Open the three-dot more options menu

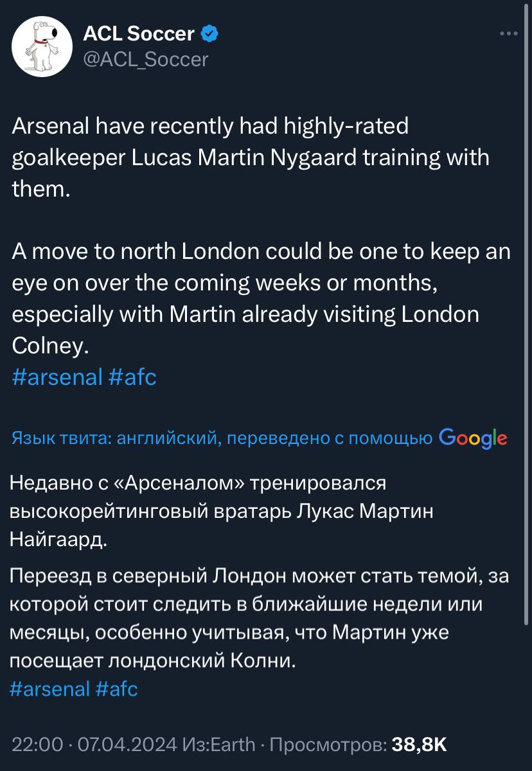pyautogui.click(x=508, y=34)
